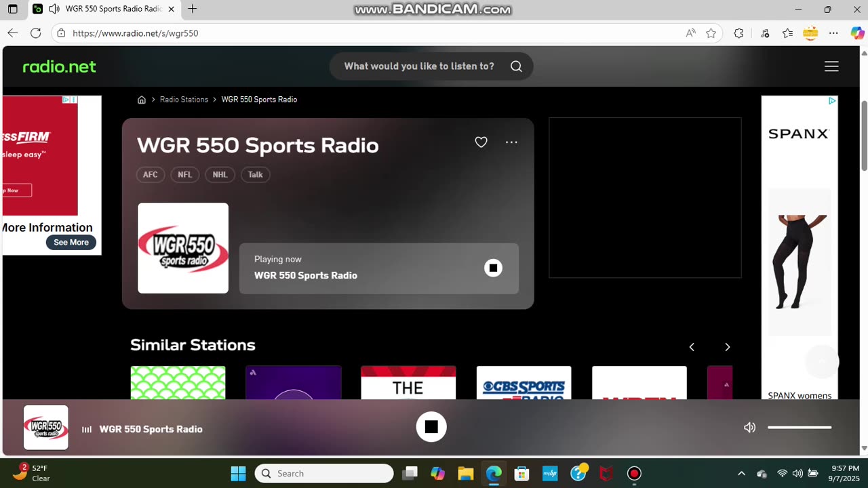Click the SPANX ad info icon
This screenshot has width=868, height=488.
[x=833, y=100]
